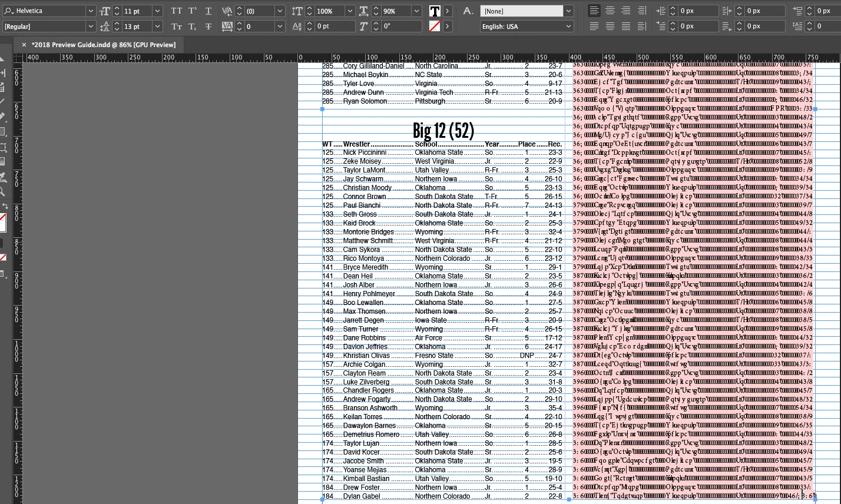Click the Big 12 (52) heading
Screen dimensions: 841x504
(x=443, y=130)
